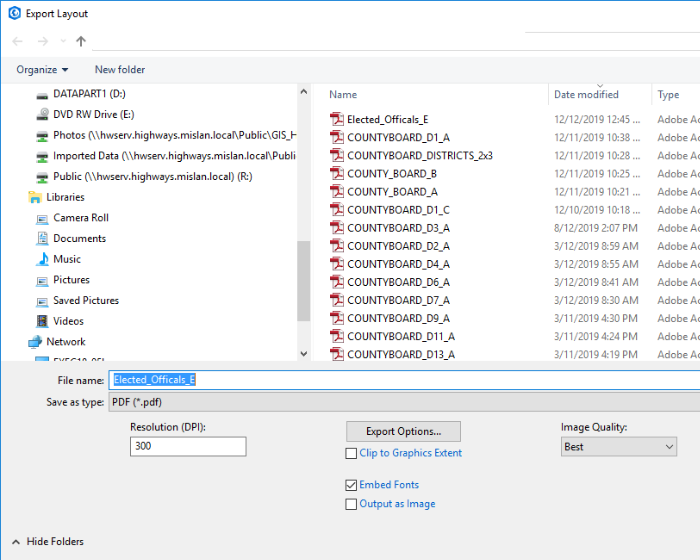Enable Clip to Graphics Extent checkbox
The image size is (700, 560).
tap(351, 454)
